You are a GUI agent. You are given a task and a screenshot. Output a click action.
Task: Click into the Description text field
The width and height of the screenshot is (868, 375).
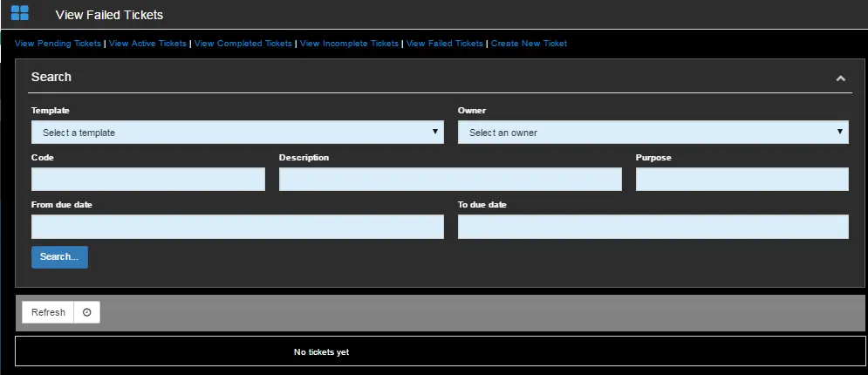[450, 180]
